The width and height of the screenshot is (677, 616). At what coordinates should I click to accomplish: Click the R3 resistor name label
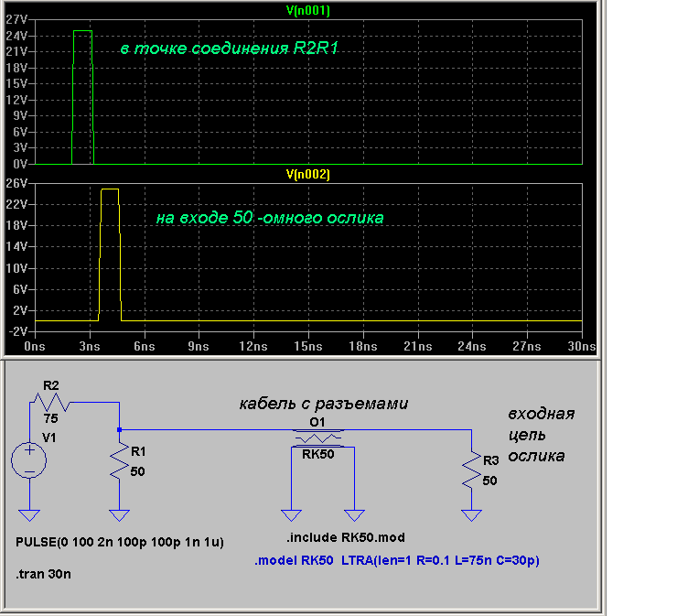point(491,461)
